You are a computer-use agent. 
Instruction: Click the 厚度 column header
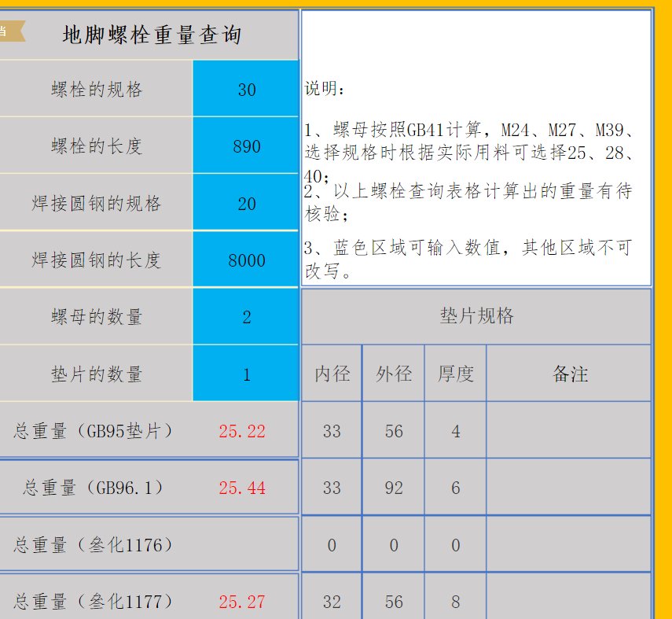[x=454, y=374]
